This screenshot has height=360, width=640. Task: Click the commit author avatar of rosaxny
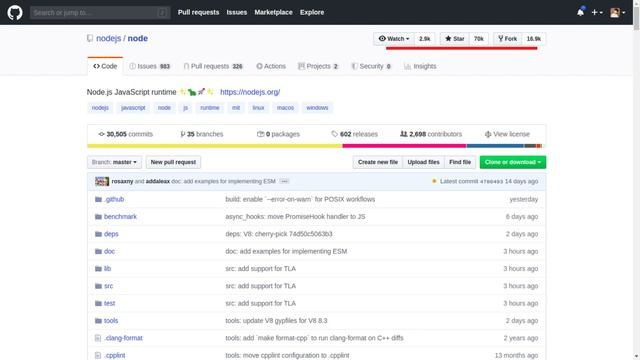(x=102, y=181)
